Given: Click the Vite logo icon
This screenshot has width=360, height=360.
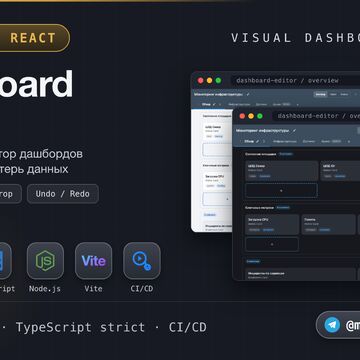Looking at the screenshot, I should pos(93,261).
